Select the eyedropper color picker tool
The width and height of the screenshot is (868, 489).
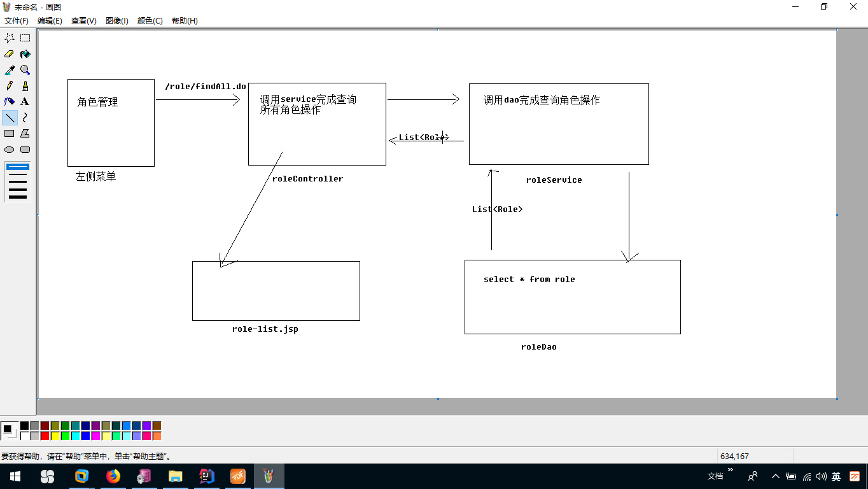9,69
